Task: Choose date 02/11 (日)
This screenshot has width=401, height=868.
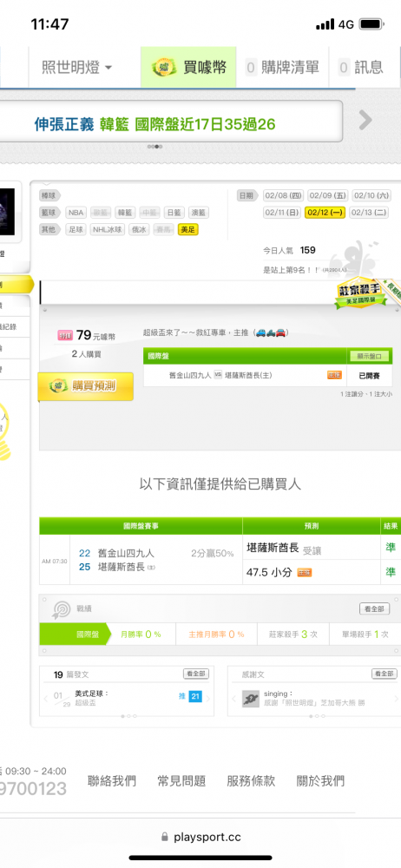Action: click(x=282, y=213)
